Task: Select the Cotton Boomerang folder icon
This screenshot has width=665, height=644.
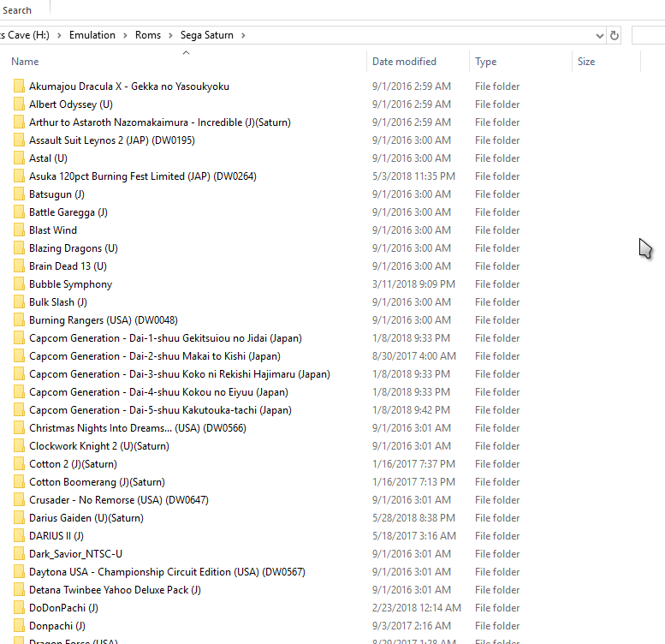Action: (x=19, y=482)
